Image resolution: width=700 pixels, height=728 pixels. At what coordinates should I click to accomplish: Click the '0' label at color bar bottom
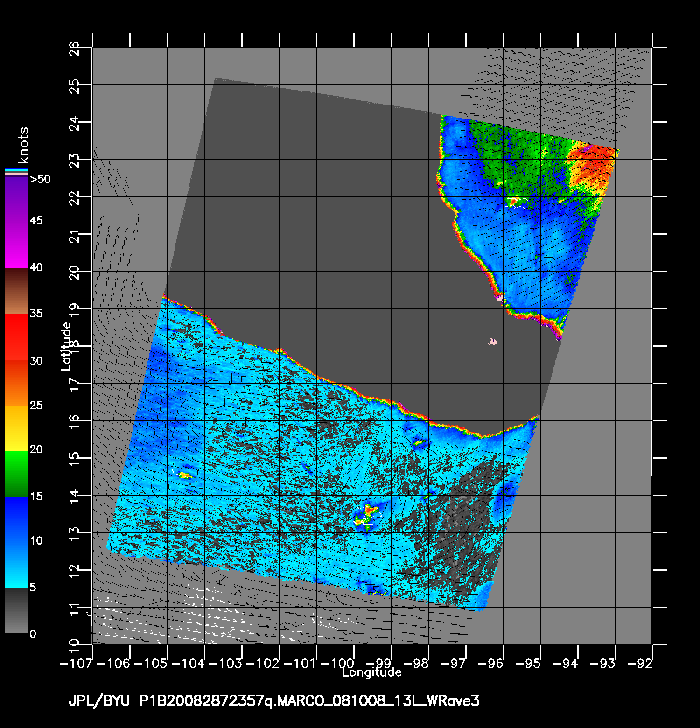click(33, 634)
